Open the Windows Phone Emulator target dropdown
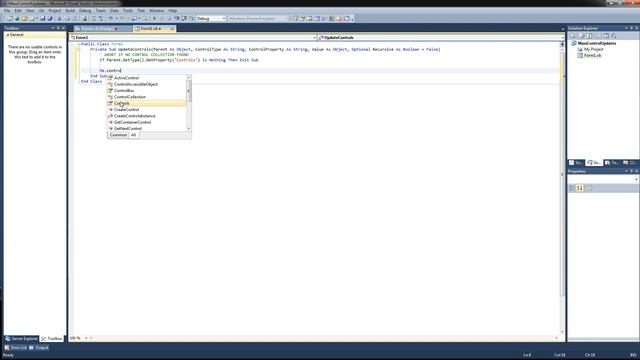Screen dimensions: 640x360 coord(258,18)
